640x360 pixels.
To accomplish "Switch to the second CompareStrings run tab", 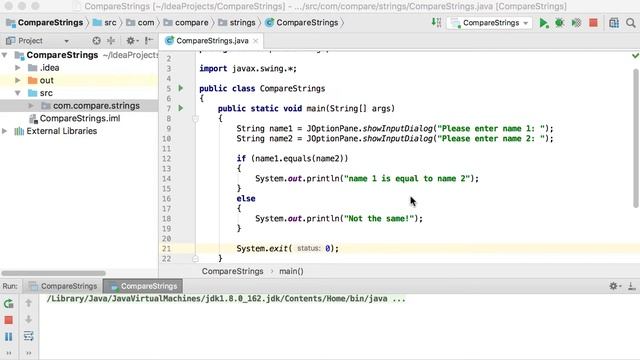I will (x=143, y=286).
